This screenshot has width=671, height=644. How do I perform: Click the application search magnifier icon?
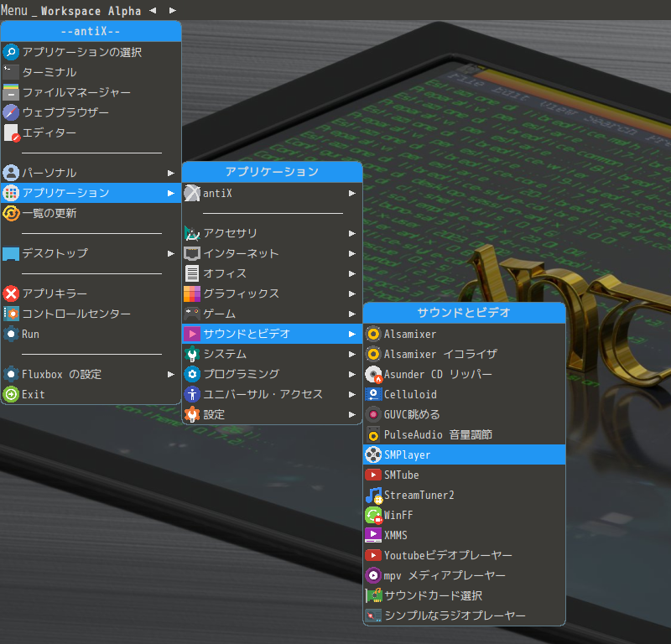pyautogui.click(x=11, y=52)
